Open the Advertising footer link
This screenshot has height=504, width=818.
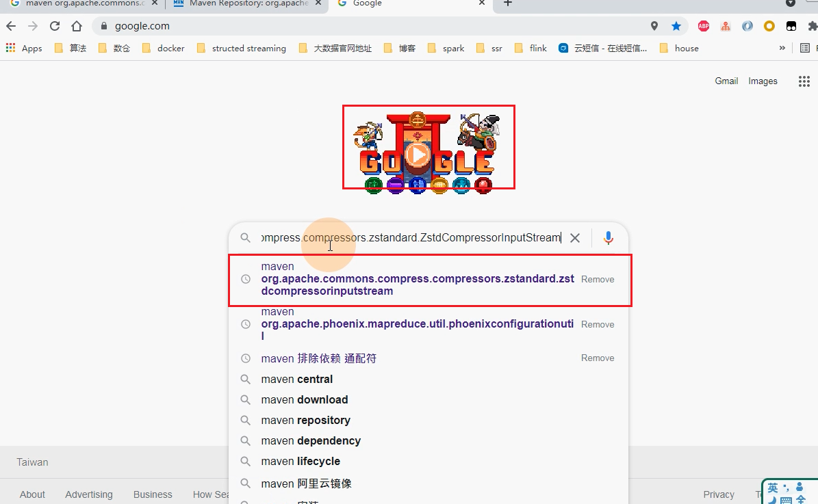point(89,494)
